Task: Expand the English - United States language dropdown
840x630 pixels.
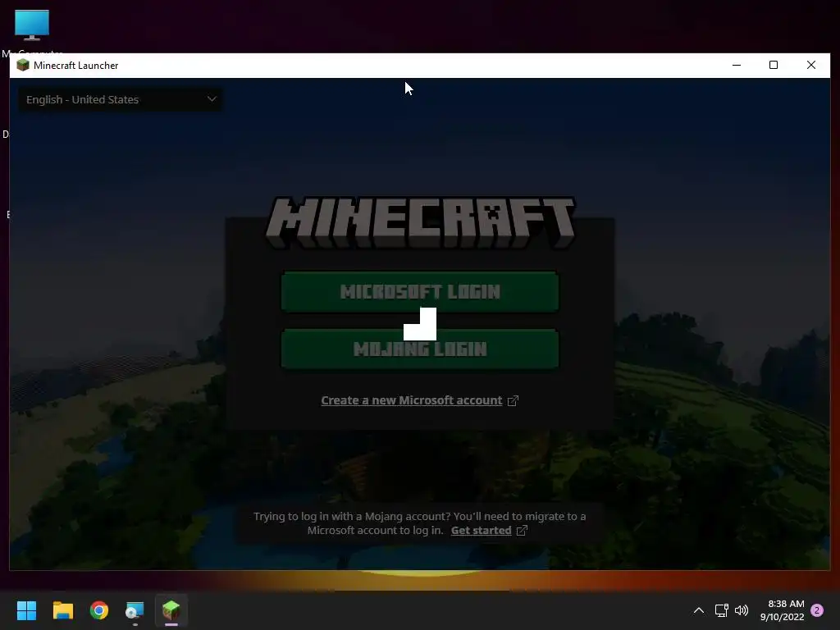Action: click(121, 99)
